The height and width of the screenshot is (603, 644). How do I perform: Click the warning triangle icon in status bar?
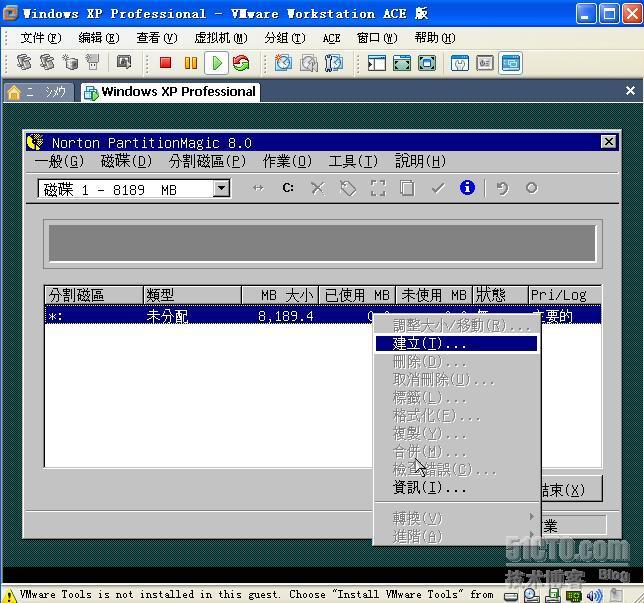(x=10, y=596)
